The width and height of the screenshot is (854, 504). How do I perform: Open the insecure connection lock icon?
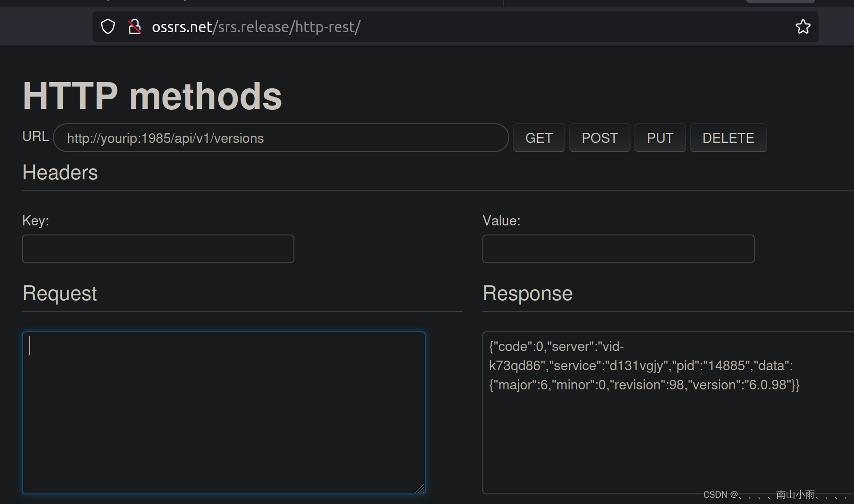click(x=135, y=27)
